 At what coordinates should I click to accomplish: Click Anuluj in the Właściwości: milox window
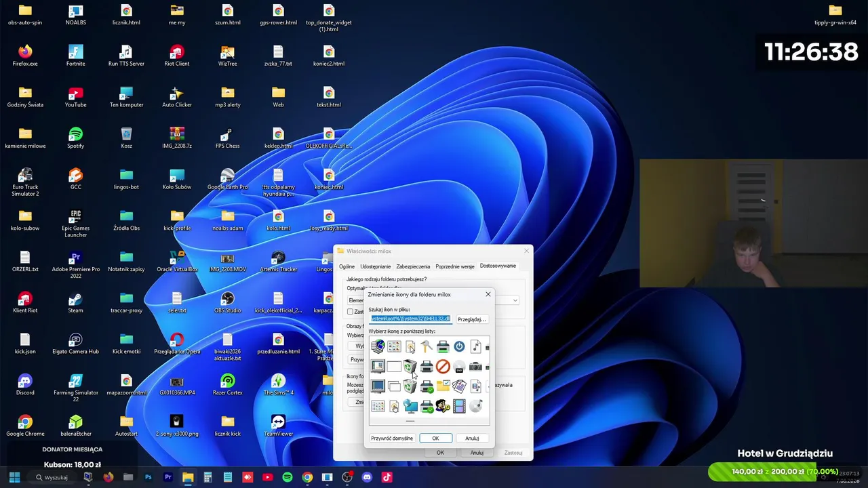(477, 453)
